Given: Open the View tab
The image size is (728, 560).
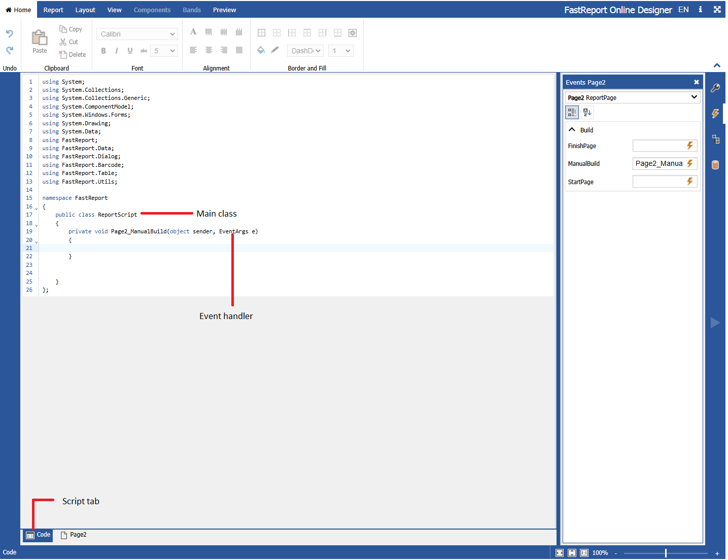Looking at the screenshot, I should pos(115,10).
